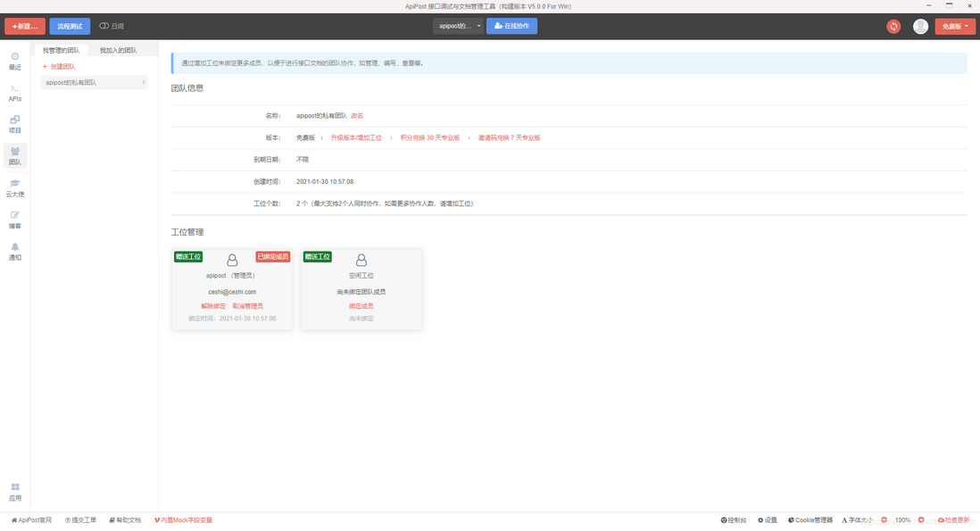Open 设置 settings in status bar
This screenshot has width=980, height=531.
[x=768, y=519]
